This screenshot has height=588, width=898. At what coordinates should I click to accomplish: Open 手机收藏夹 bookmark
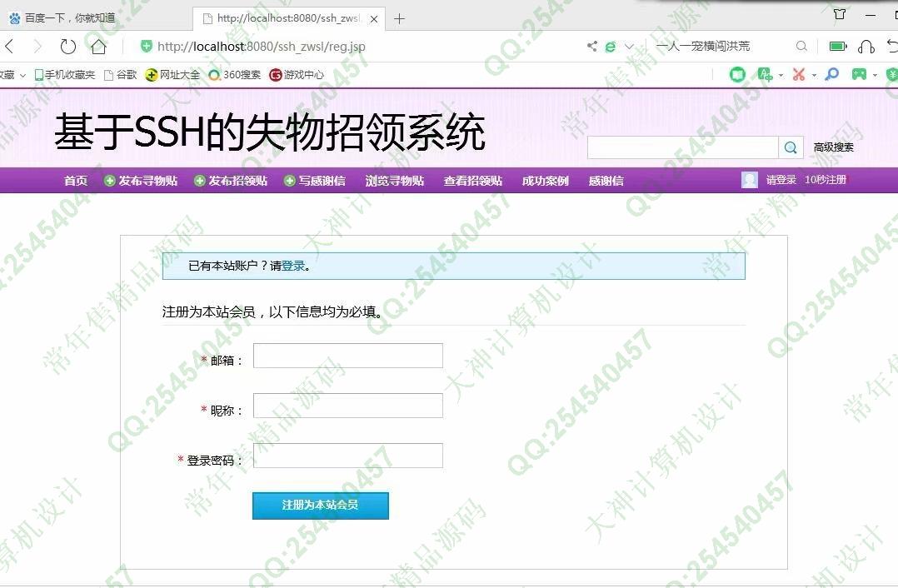[65, 74]
